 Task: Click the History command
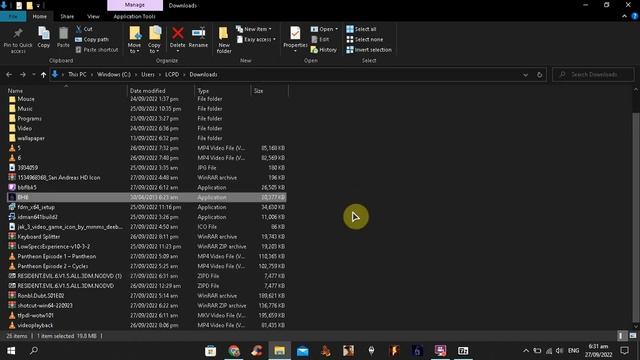[x=324, y=50]
